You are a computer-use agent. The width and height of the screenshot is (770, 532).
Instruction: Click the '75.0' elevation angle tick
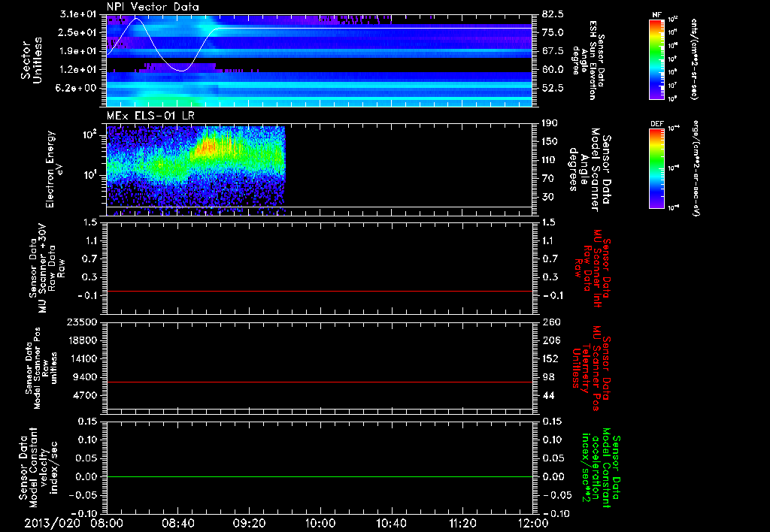(553, 32)
